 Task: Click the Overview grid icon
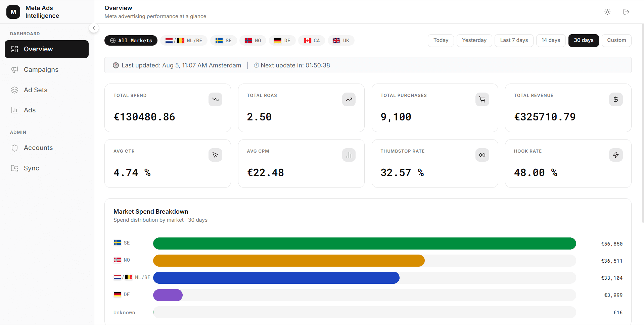pos(14,49)
